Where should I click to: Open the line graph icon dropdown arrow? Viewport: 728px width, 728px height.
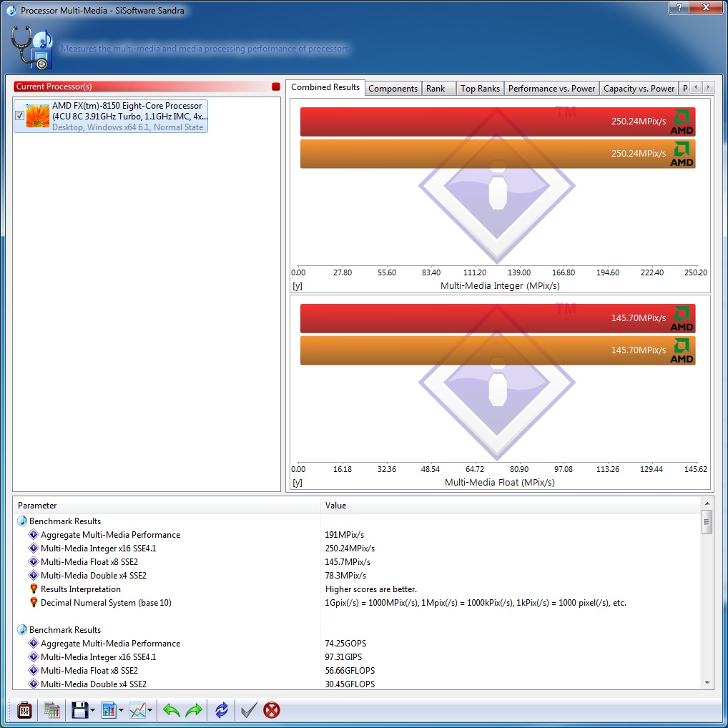(149, 710)
